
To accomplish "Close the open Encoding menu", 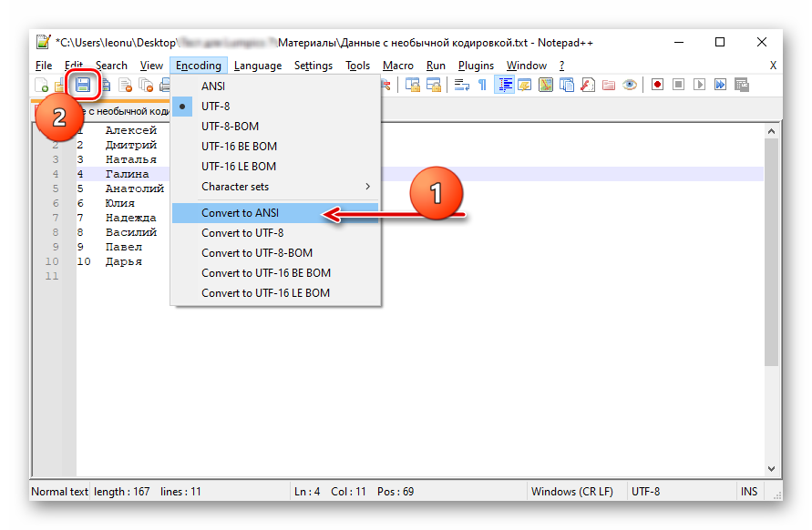I will [199, 66].
